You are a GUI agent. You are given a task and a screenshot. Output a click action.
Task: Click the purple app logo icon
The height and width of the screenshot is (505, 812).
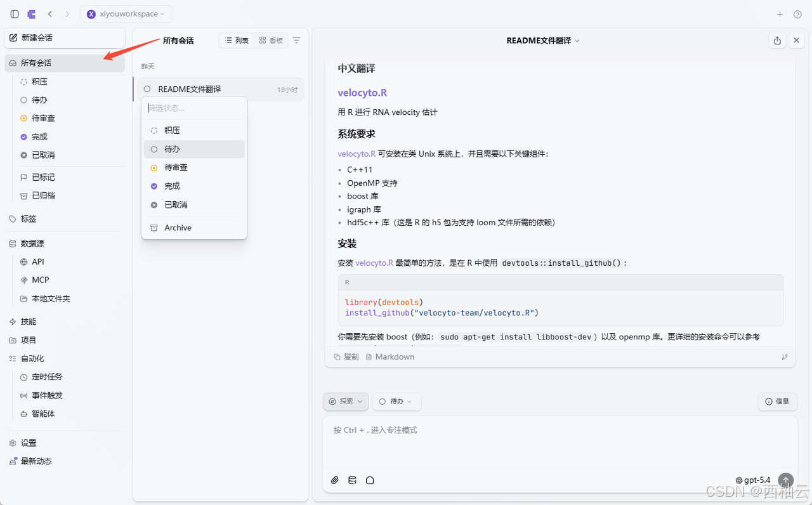tap(32, 14)
